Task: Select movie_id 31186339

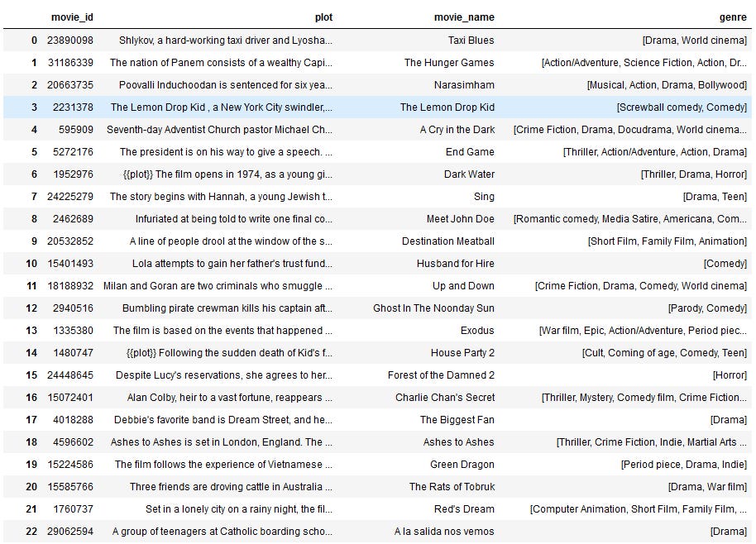Action: (x=70, y=63)
